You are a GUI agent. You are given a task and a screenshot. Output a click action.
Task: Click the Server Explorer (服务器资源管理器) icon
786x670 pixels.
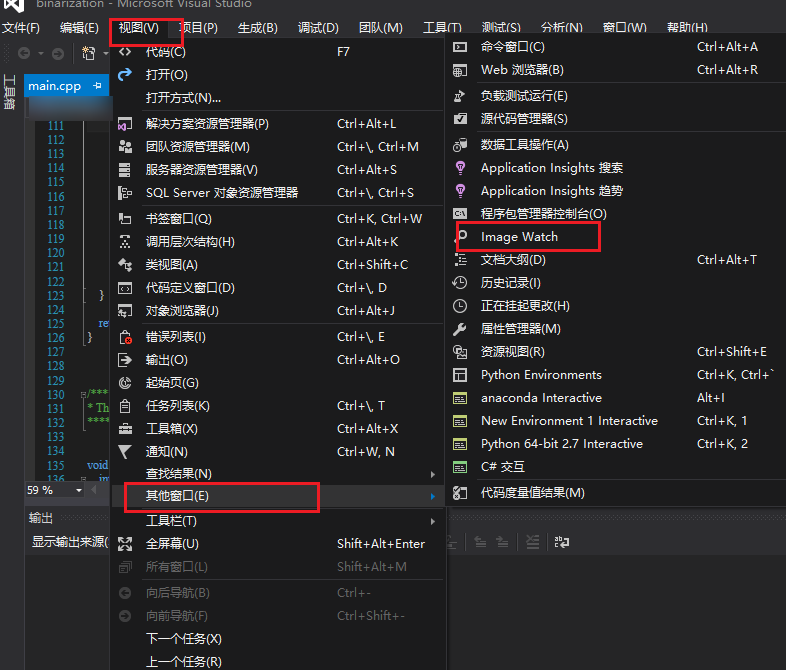(125, 170)
